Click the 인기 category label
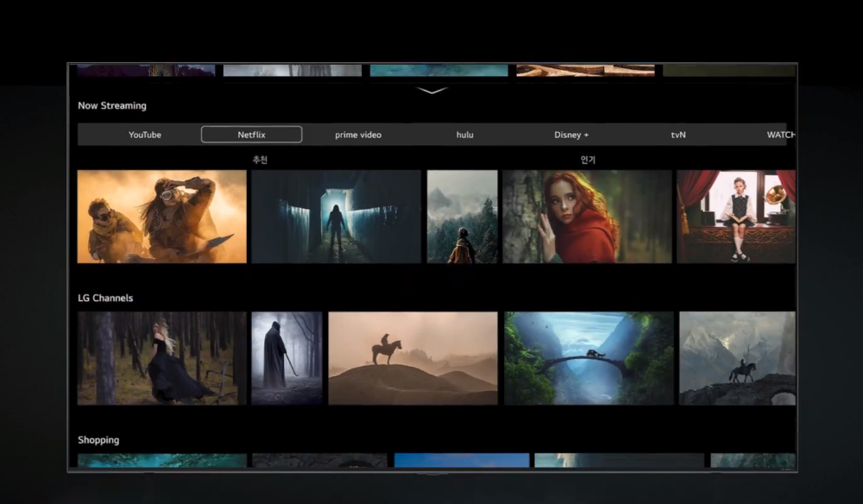The width and height of the screenshot is (863, 504). click(588, 161)
